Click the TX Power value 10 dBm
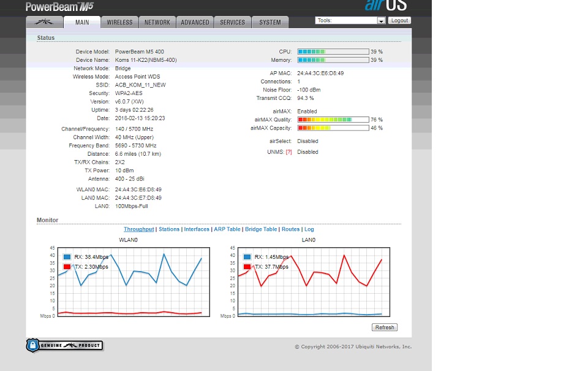The image size is (588, 371). pyautogui.click(x=124, y=170)
